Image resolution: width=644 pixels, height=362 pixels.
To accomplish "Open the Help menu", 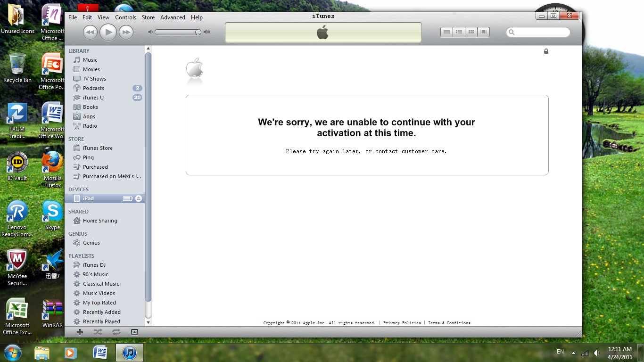I will point(197,17).
